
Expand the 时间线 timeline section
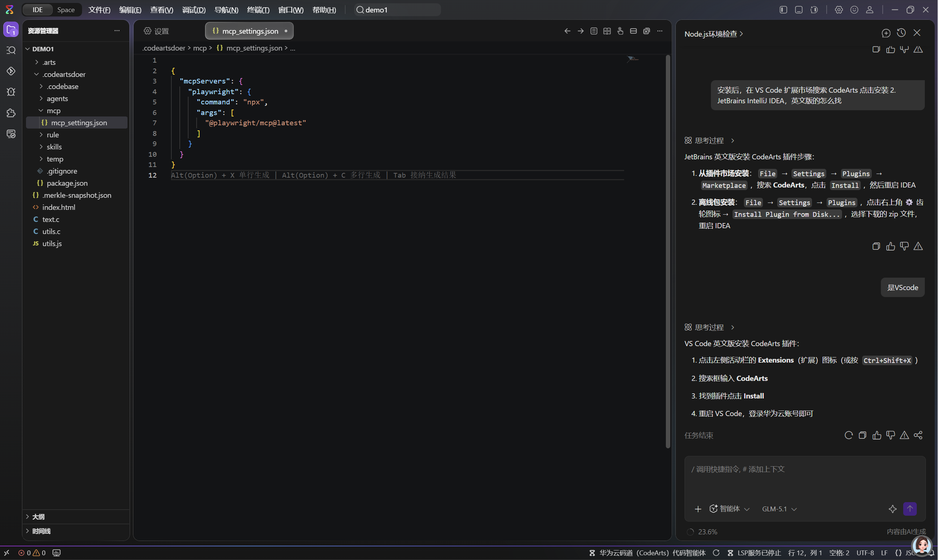pos(75,531)
